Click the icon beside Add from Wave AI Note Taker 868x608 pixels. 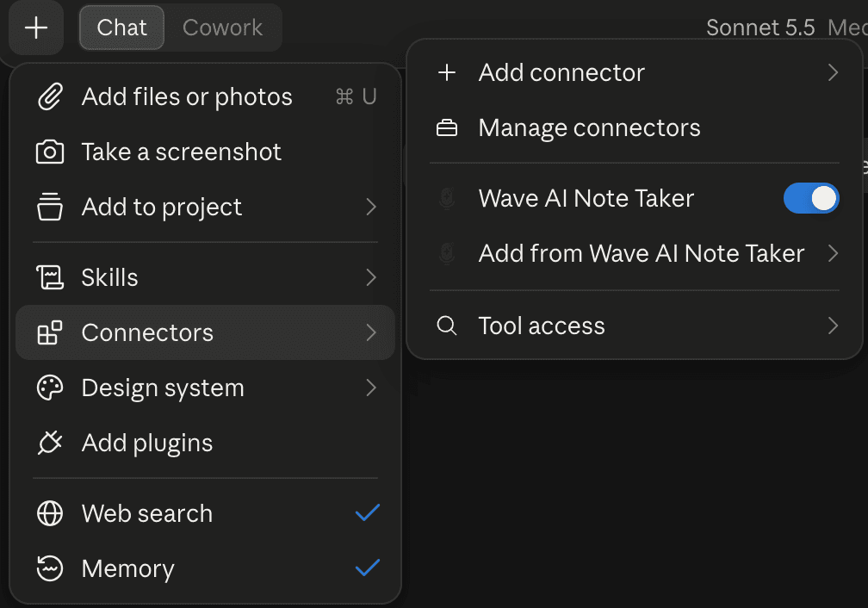click(x=447, y=253)
